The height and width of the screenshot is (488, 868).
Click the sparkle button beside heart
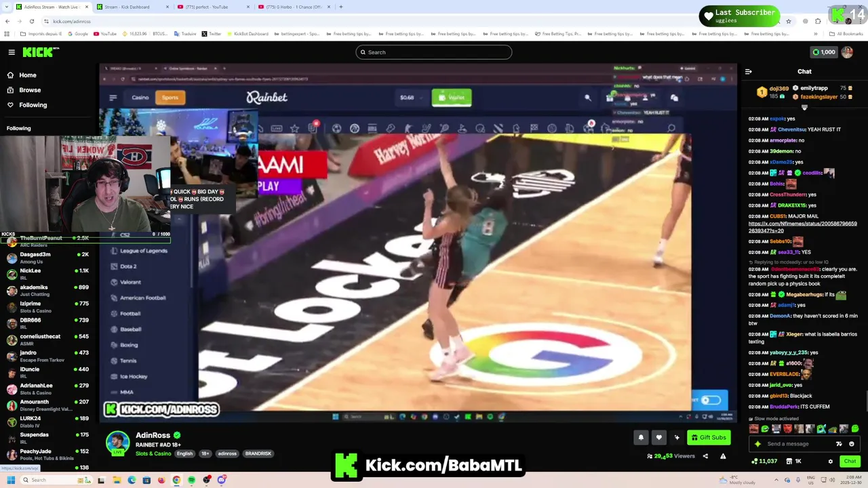tap(676, 437)
